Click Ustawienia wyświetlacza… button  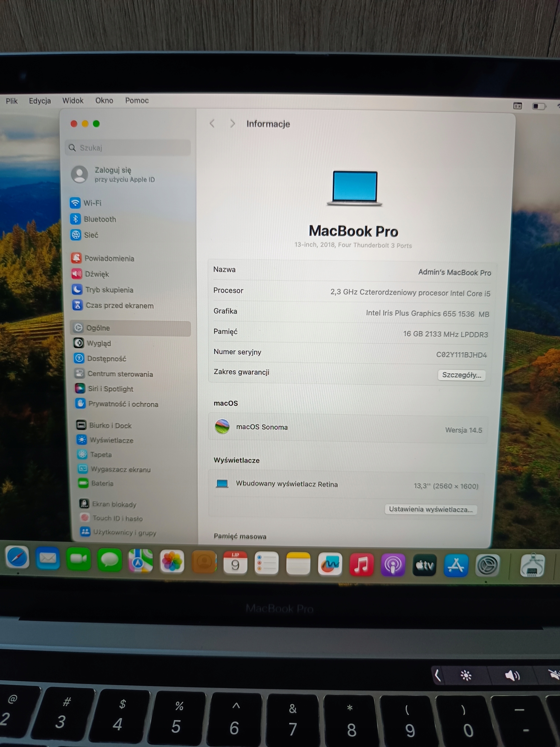pos(430,509)
